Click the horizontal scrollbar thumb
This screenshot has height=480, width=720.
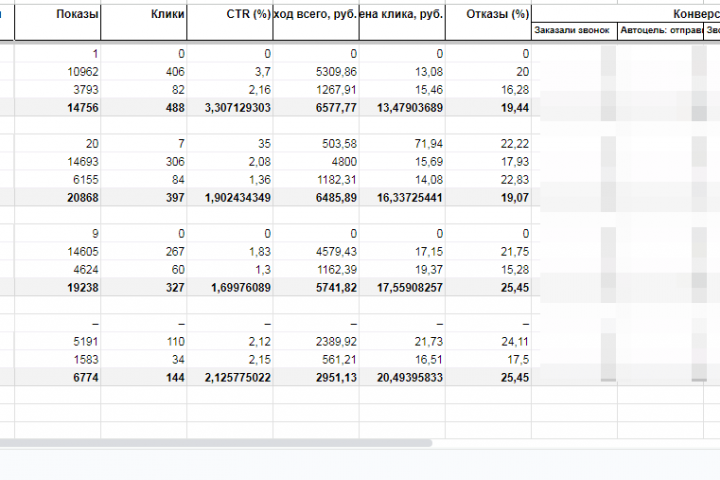point(216,443)
